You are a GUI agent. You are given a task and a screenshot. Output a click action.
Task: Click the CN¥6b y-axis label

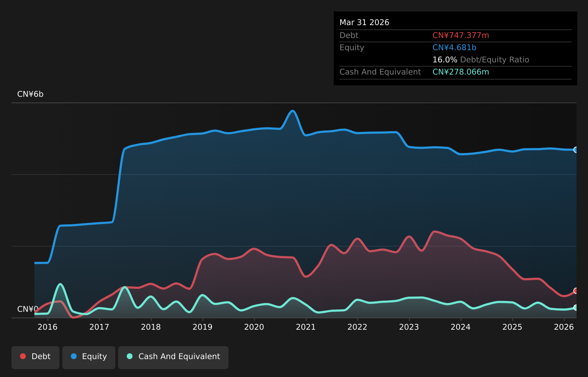(30, 94)
